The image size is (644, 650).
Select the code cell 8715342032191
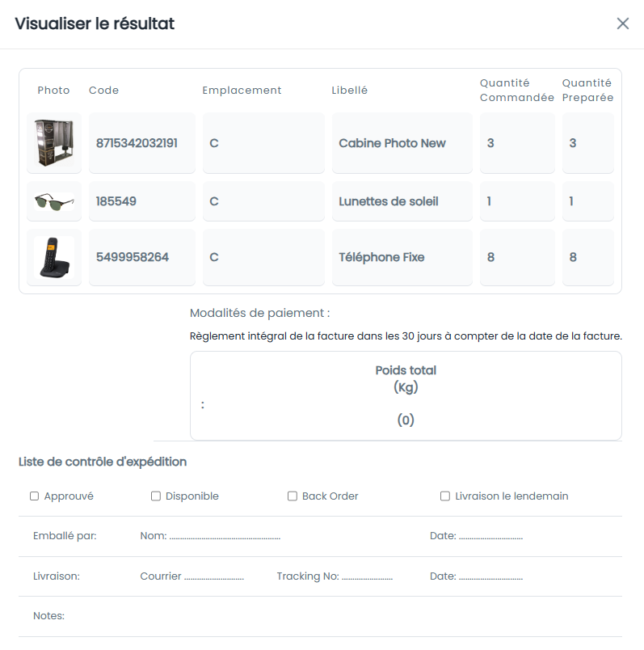[x=141, y=142]
